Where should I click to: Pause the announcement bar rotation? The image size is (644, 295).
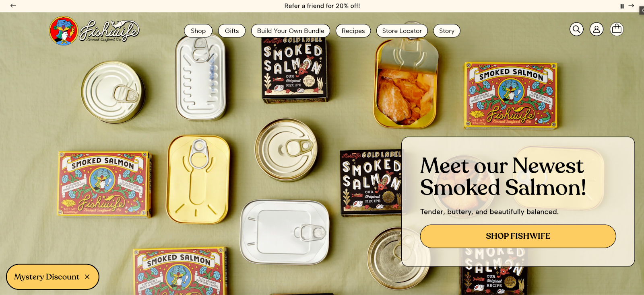[x=622, y=6]
